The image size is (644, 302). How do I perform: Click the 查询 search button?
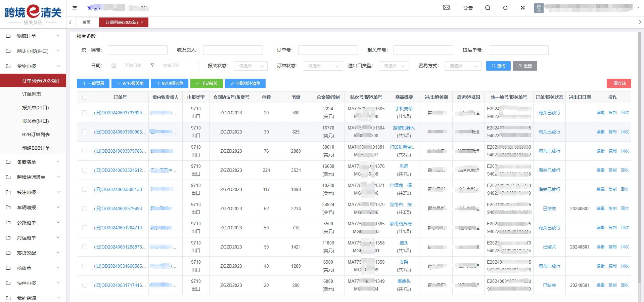[498, 66]
